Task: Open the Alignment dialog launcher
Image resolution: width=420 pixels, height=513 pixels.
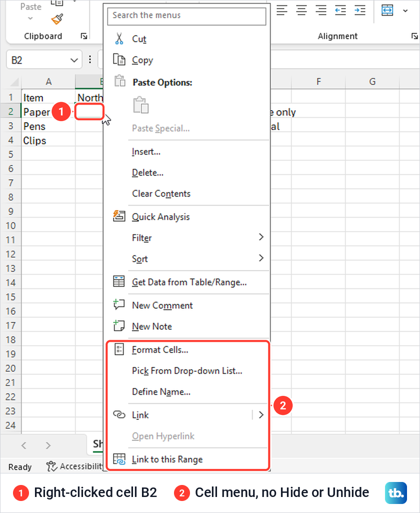Action: 414,36
